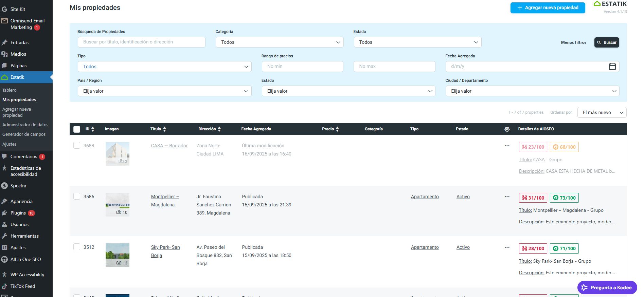
Task: Sort the table by Precio column
Action: click(337, 129)
